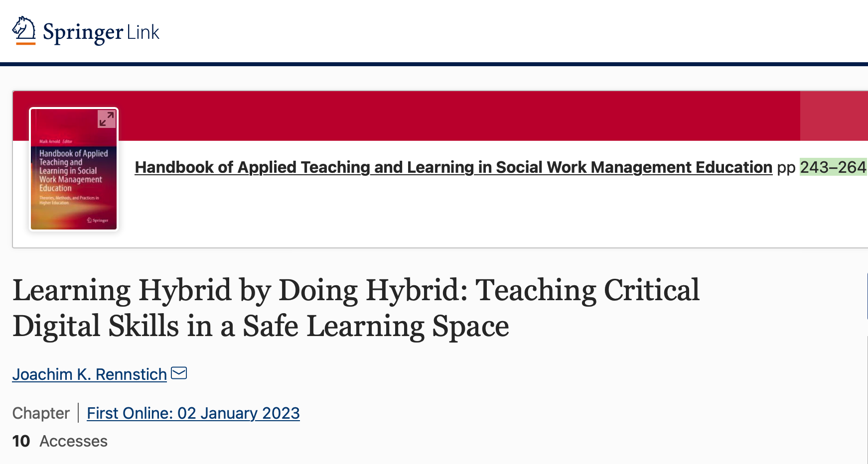Click the envelope icon beside Joachim K. Rennstich

pos(179,373)
